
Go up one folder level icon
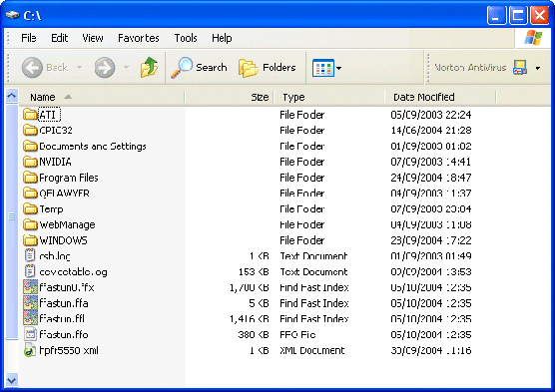point(149,67)
